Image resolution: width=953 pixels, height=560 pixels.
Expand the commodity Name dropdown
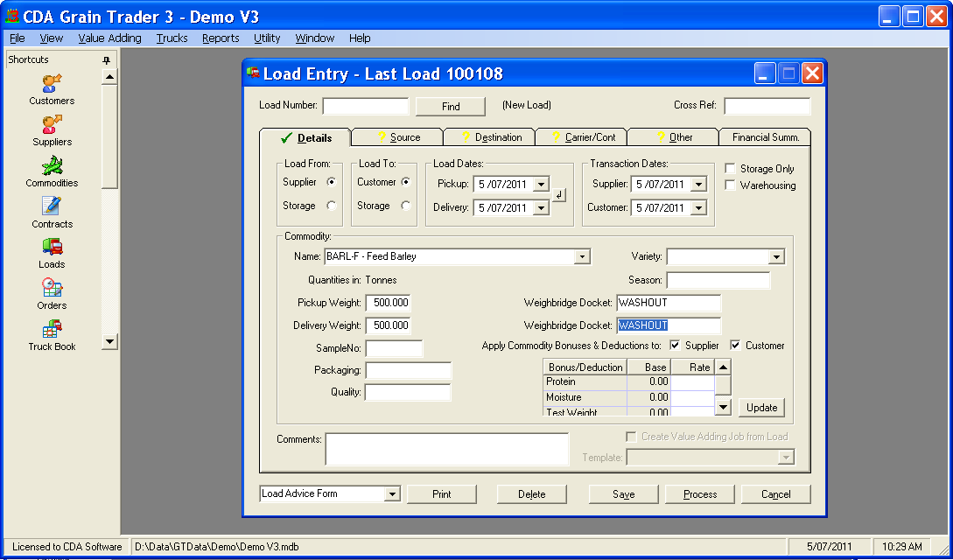click(582, 257)
